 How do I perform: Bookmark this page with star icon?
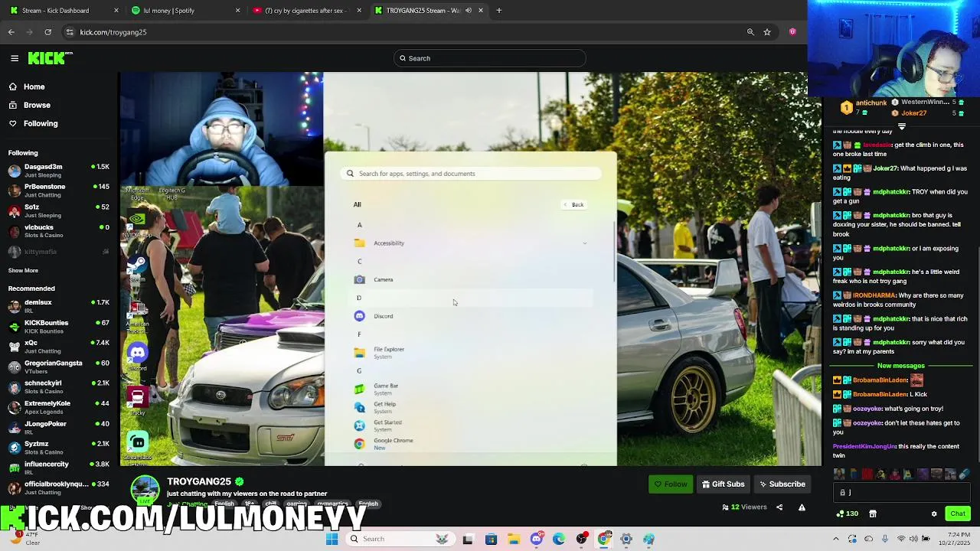pos(767,32)
